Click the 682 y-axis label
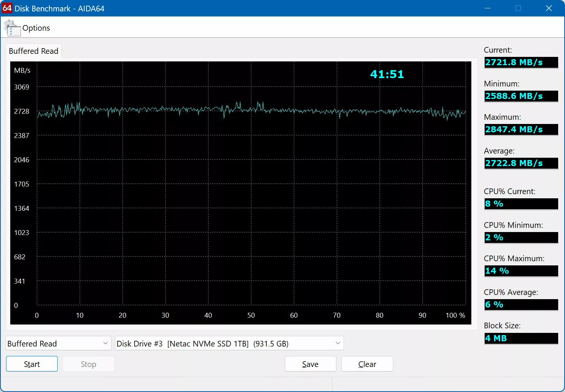Viewport: 565px width, 392px height. 20,257
